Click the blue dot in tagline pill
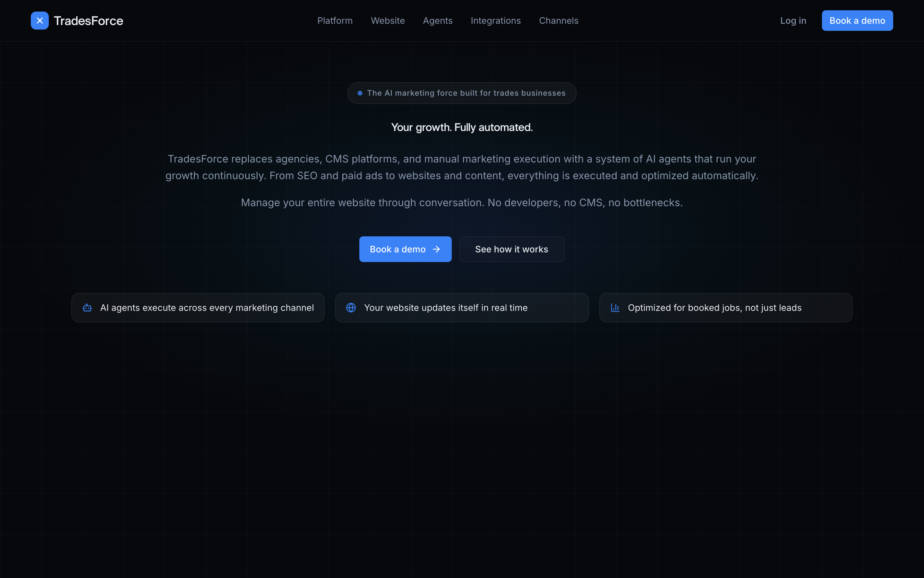The height and width of the screenshot is (578, 924). pyautogui.click(x=360, y=93)
